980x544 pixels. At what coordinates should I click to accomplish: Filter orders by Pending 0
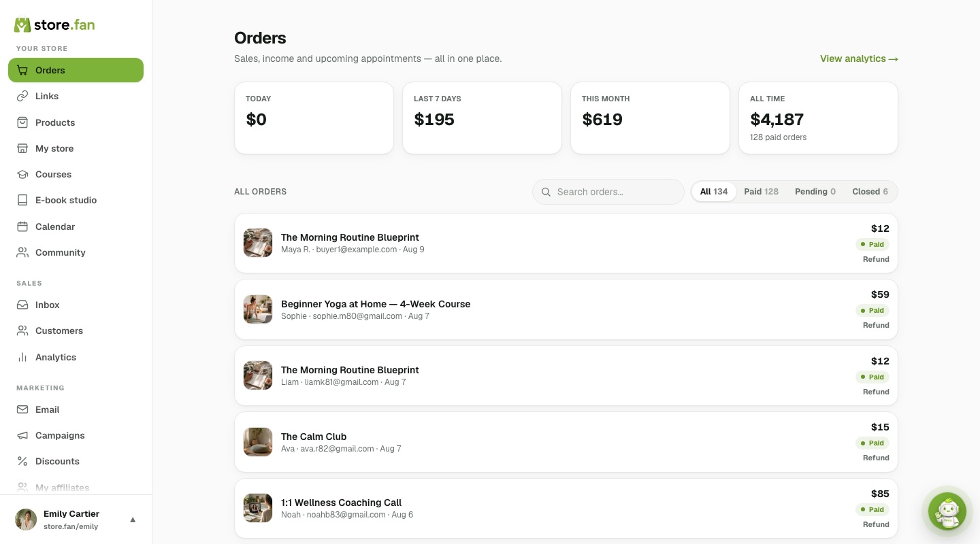pyautogui.click(x=815, y=192)
